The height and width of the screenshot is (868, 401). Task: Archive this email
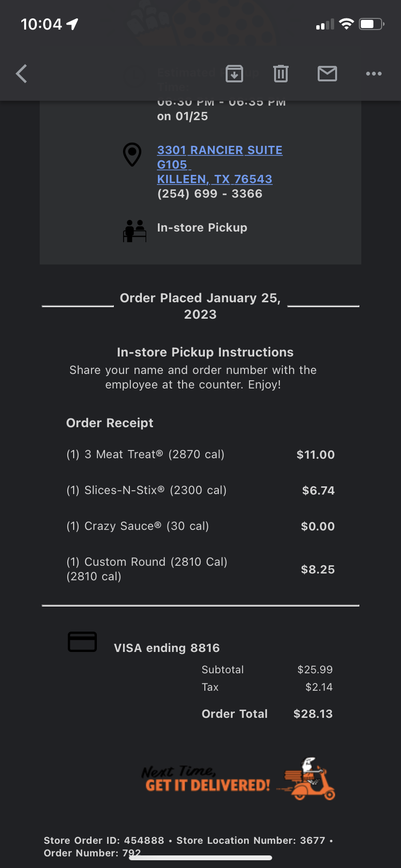(234, 74)
